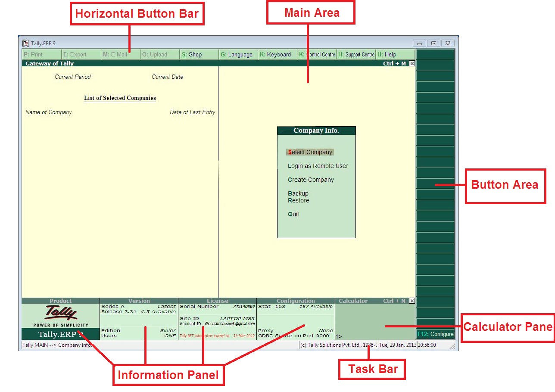The height and width of the screenshot is (392, 555).
Task: Close the Gateway of Tally pane
Action: 412,63
